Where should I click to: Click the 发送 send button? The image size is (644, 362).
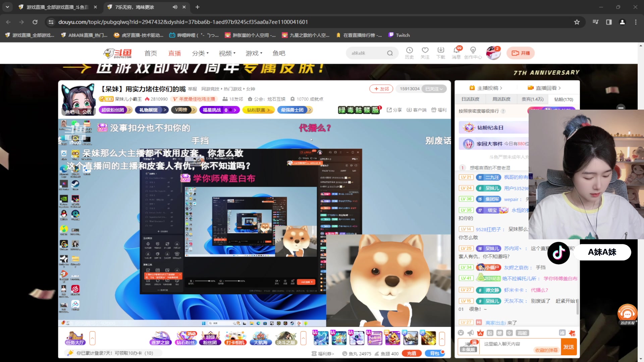pyautogui.click(x=569, y=347)
